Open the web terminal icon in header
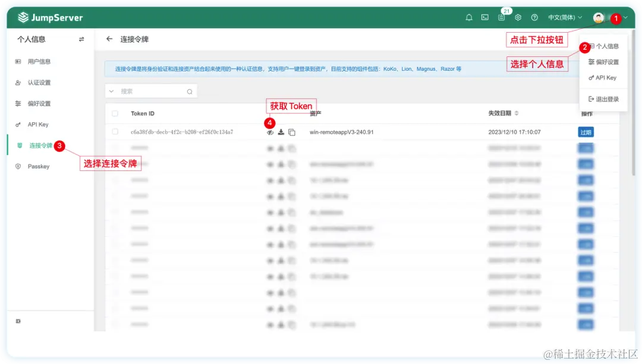Image resolution: width=642 pixels, height=364 pixels. [x=485, y=18]
